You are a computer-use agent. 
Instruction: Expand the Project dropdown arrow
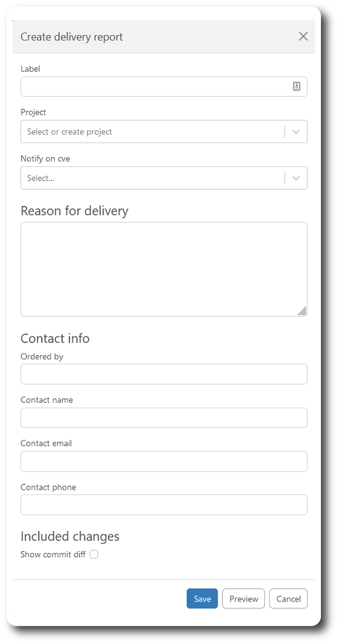click(296, 132)
